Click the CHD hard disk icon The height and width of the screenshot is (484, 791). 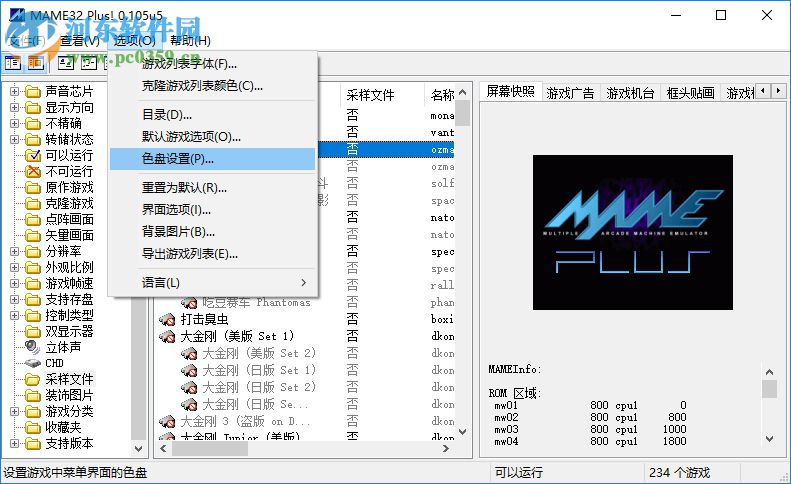pos(33,363)
